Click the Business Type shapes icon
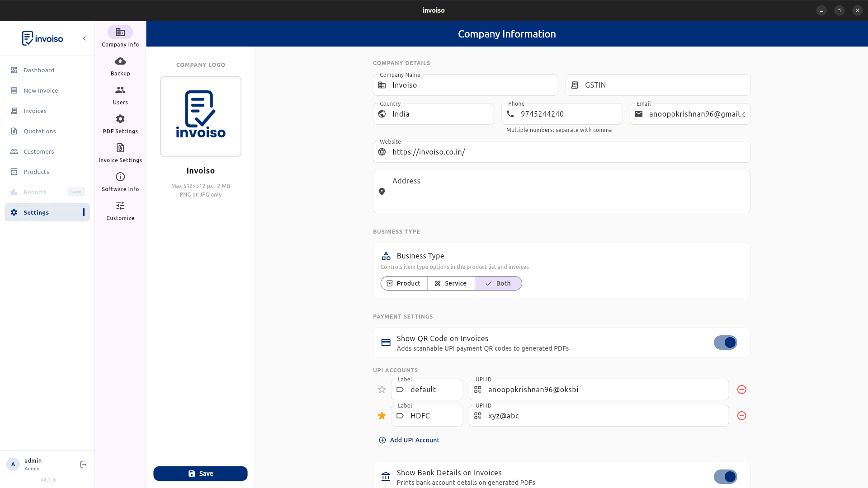868x488 pixels. tap(386, 256)
